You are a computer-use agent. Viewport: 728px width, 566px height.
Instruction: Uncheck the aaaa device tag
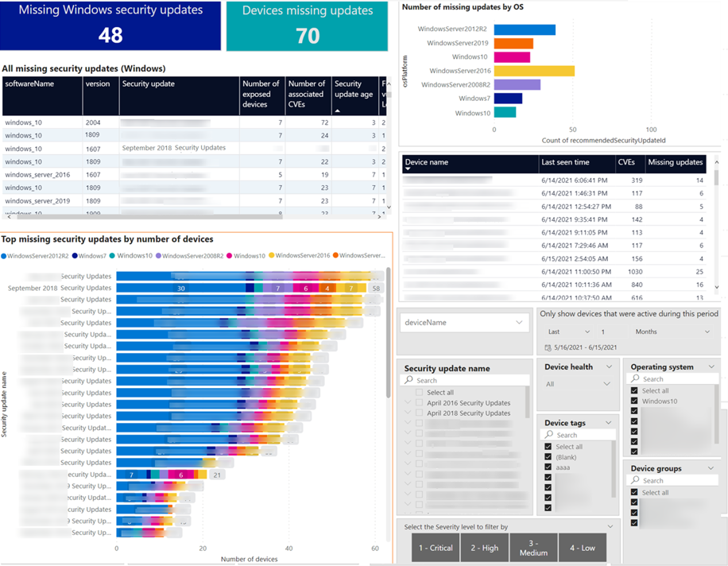548,467
